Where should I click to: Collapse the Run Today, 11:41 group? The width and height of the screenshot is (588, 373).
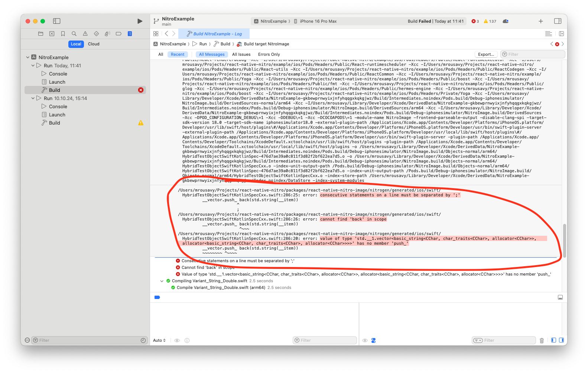(33, 66)
